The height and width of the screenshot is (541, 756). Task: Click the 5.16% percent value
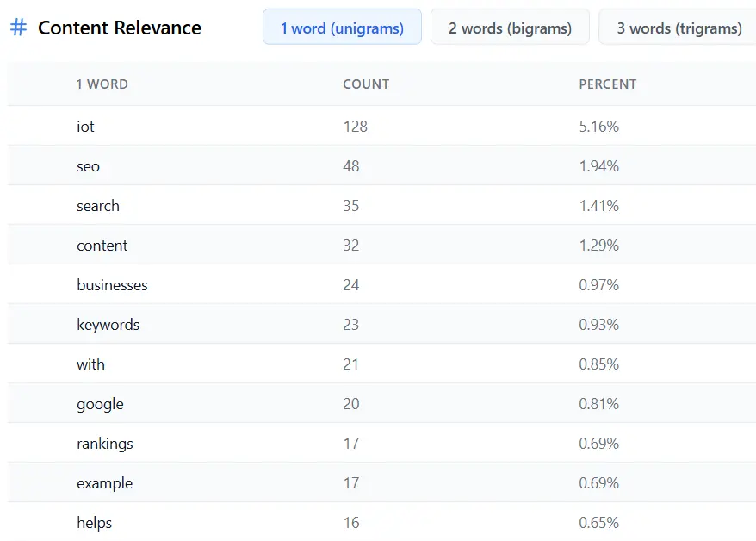point(598,127)
